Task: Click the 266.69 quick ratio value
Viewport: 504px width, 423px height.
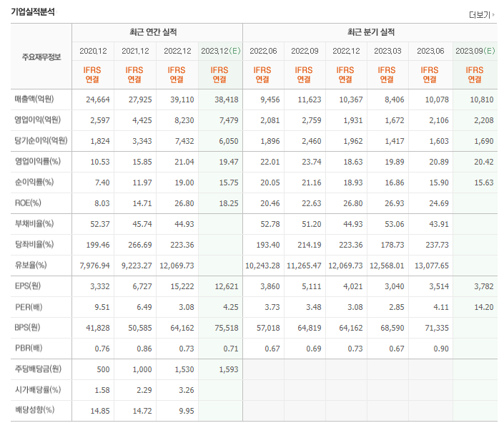Action: (140, 245)
